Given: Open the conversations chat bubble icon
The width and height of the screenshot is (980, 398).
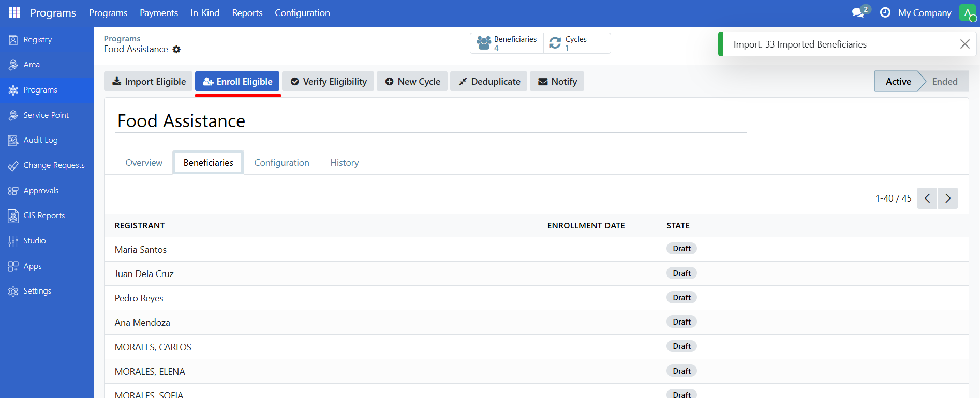Looking at the screenshot, I should 858,12.
